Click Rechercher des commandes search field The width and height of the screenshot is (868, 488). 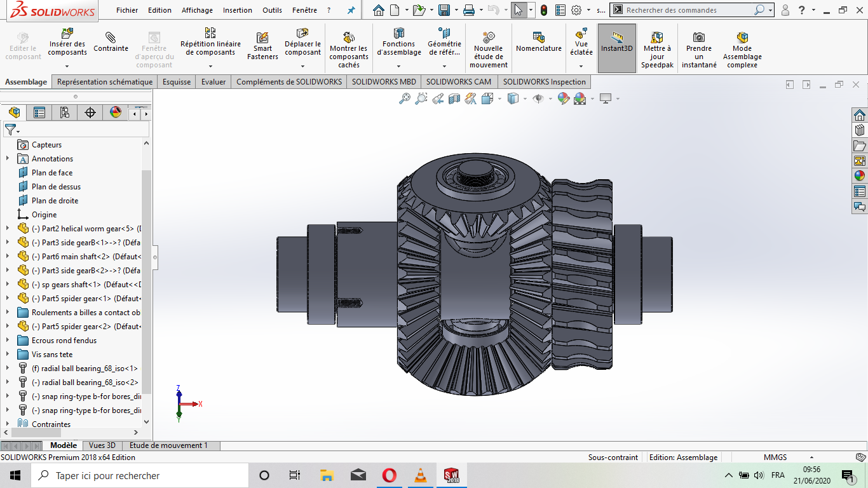pos(689,10)
